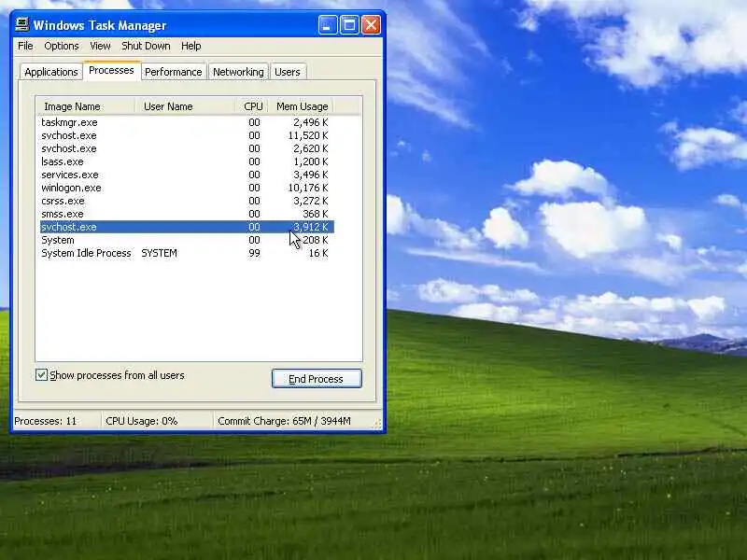Viewport: 747px width, 560px height.
Task: Sort by User Name column header
Action: pyautogui.click(x=185, y=106)
